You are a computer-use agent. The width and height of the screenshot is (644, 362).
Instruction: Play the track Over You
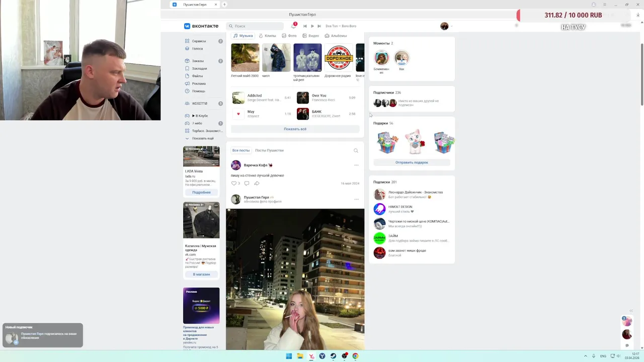coord(326,98)
